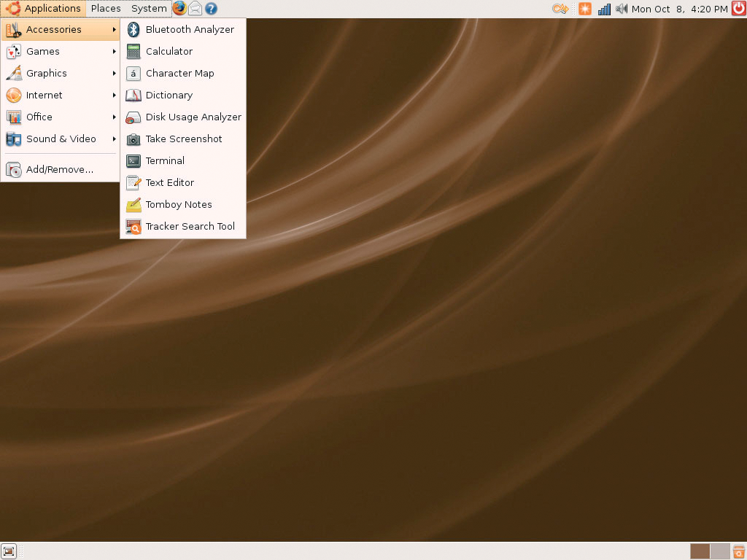Click the Sound & Video film icon
This screenshot has height=560, width=747.
pos(14,139)
